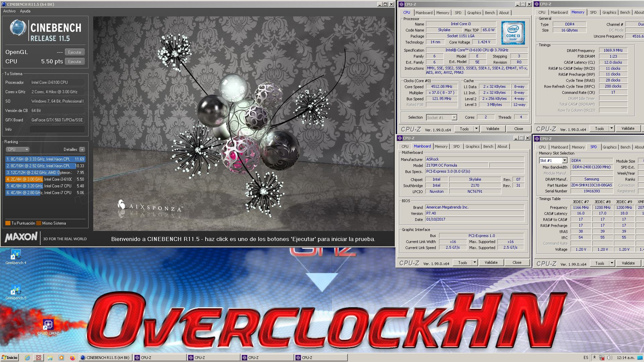Run the OpenGL test with Ejecutar
This screenshot has width=644, height=362.
74,52
